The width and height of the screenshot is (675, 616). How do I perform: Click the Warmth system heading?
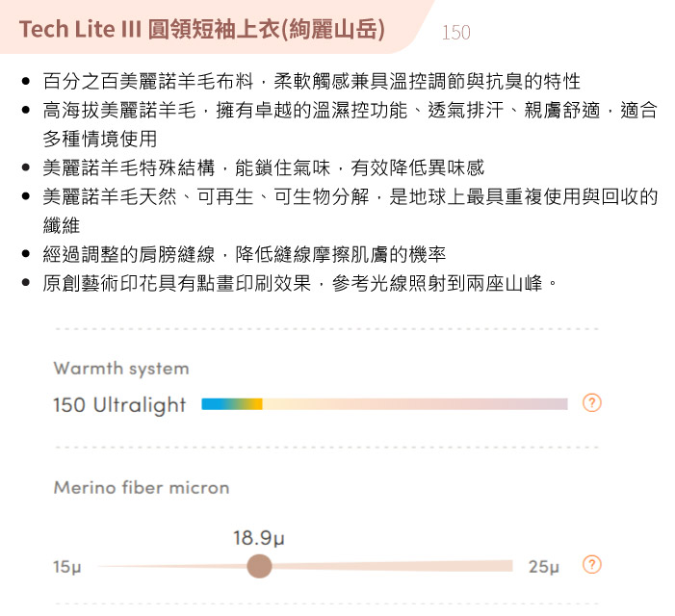pos(121,369)
